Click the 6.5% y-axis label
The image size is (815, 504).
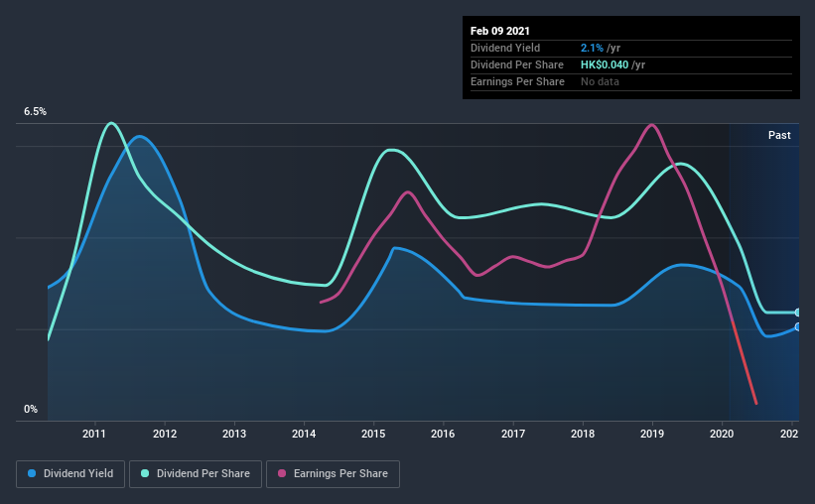pyautogui.click(x=35, y=112)
